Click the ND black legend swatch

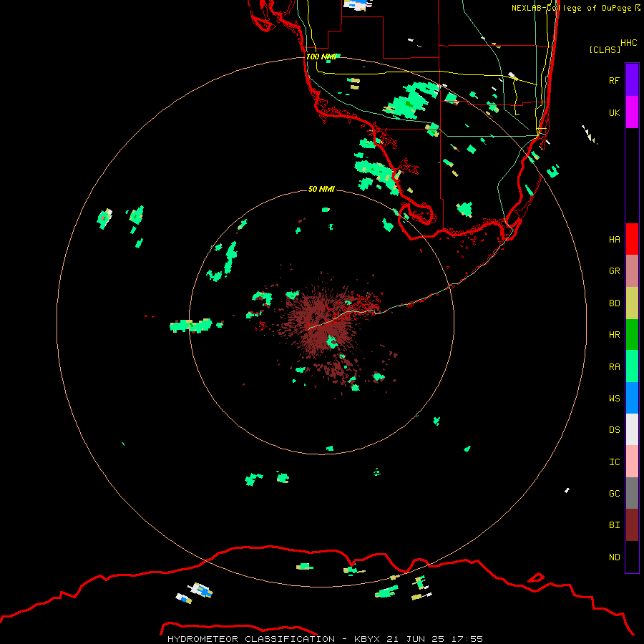[632, 557]
